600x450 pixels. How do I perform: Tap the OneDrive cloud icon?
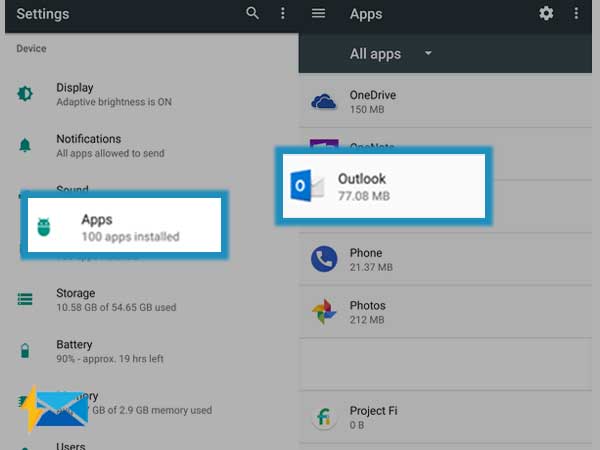point(324,101)
